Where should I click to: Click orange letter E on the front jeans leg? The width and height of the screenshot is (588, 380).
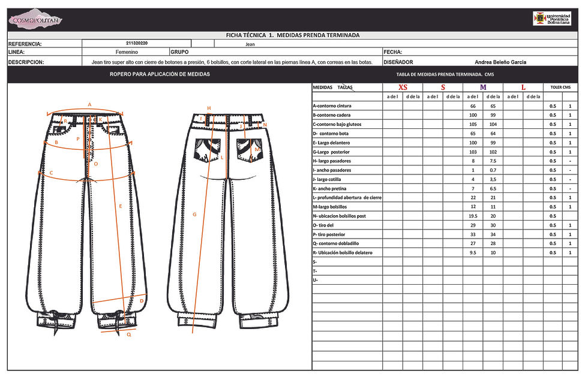121,206
